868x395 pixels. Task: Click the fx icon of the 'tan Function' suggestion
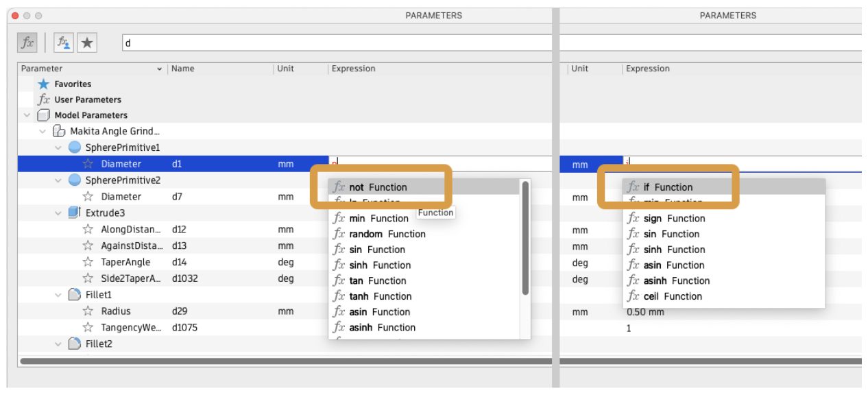tap(339, 280)
